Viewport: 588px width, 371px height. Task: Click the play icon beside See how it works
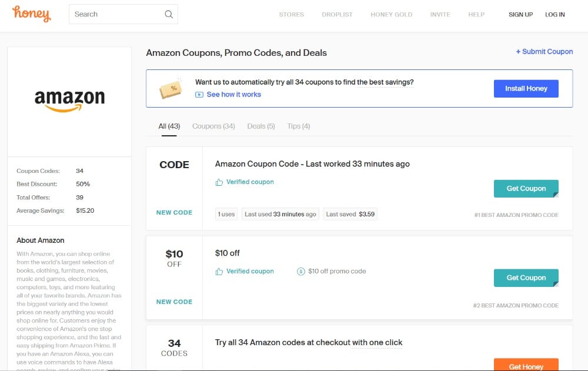[x=199, y=95]
